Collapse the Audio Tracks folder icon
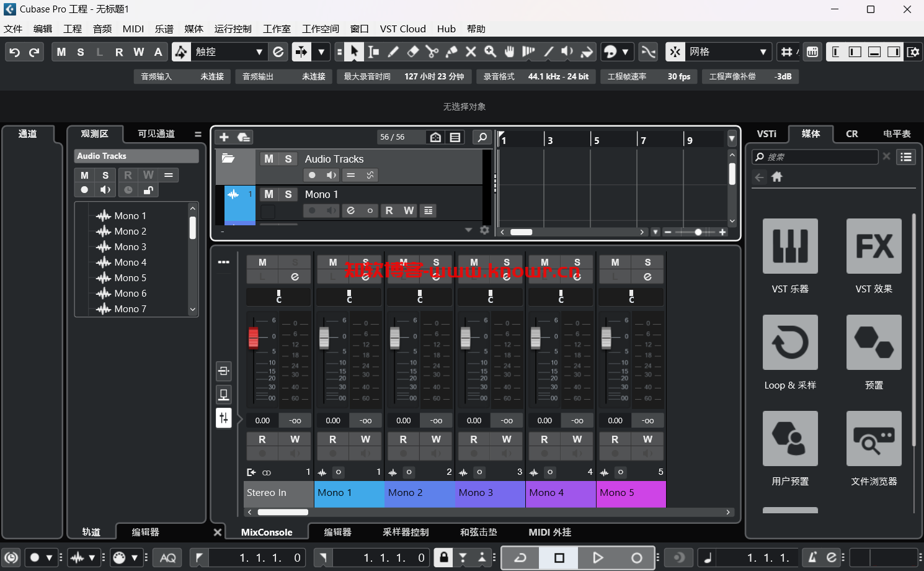Screen dimensions: 924x571 (228, 159)
